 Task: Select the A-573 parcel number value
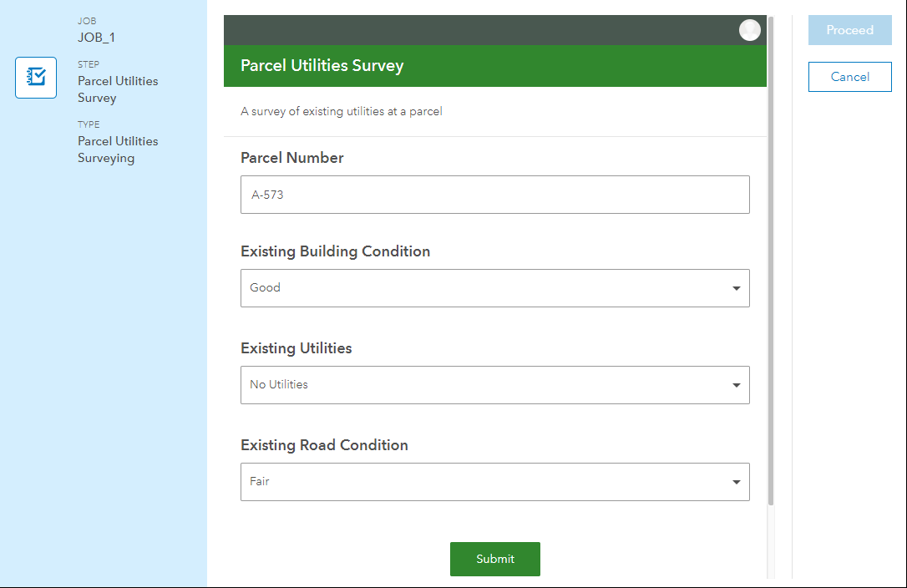(x=264, y=194)
